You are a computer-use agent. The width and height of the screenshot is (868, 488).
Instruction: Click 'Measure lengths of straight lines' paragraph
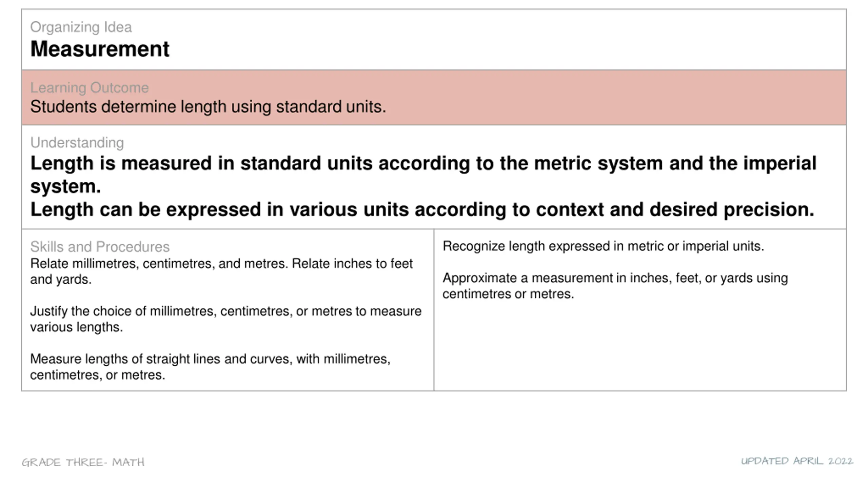[210, 367]
